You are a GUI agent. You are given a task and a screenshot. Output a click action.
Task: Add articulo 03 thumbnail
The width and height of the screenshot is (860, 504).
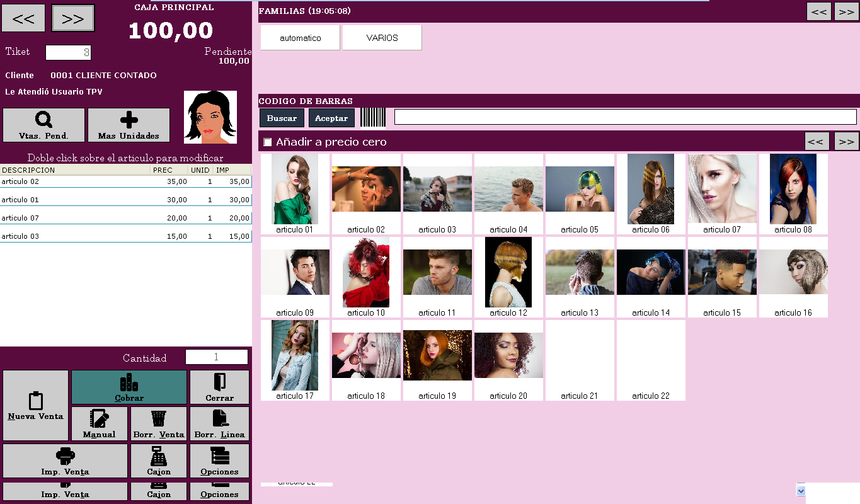(437, 194)
